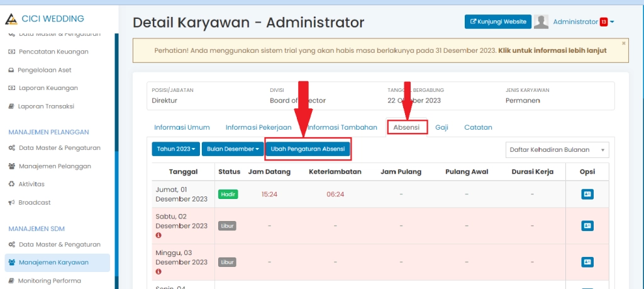The width and height of the screenshot is (644, 289).
Task: Dismiss the trial warning banner
Action: click(623, 43)
